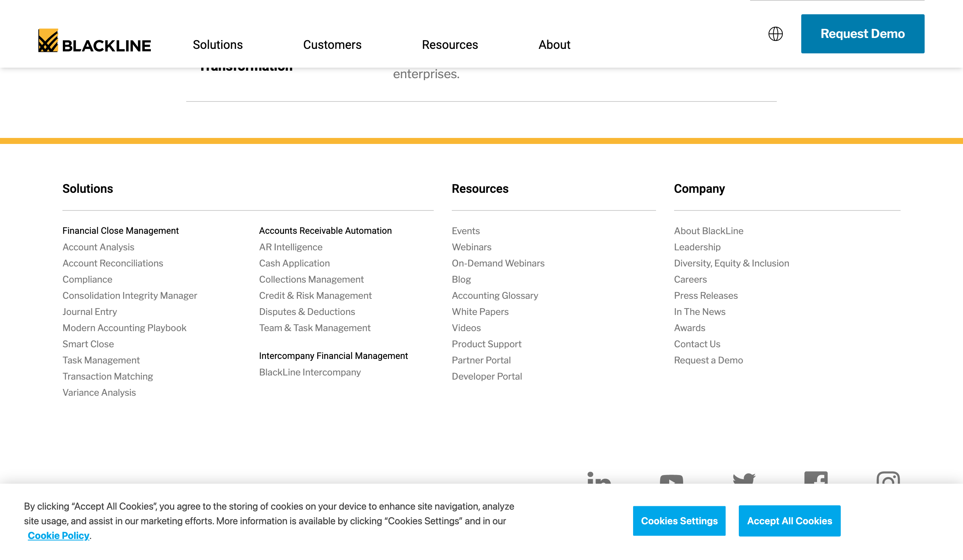Viewport: 963px width, 560px height.
Task: Open On-Demand Webinars link
Action: coord(498,263)
